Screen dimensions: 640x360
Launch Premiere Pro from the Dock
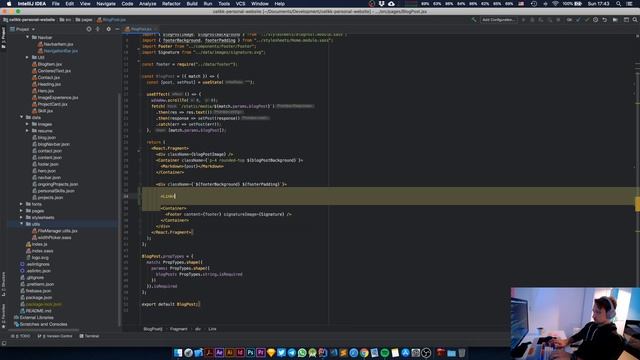pyautogui.click(x=261, y=353)
